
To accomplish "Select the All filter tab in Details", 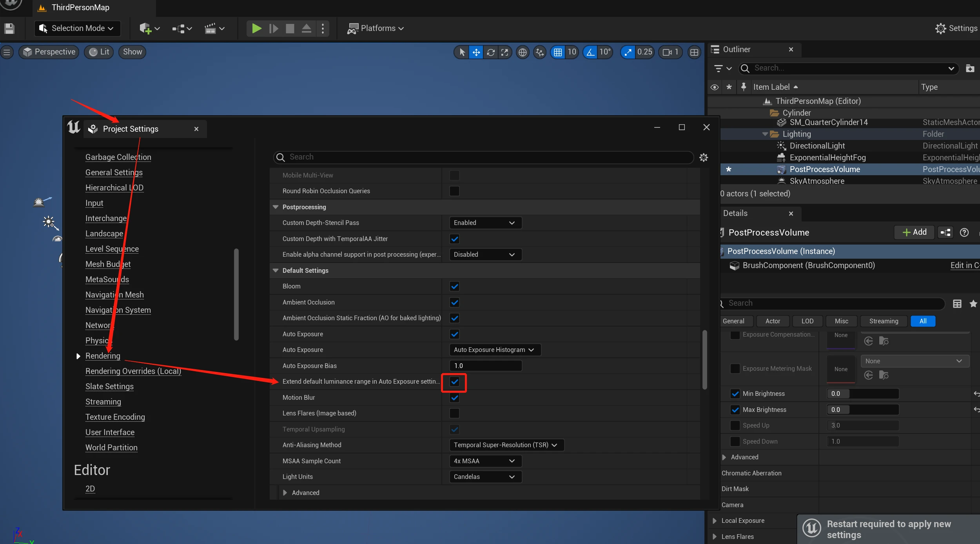I will (923, 321).
